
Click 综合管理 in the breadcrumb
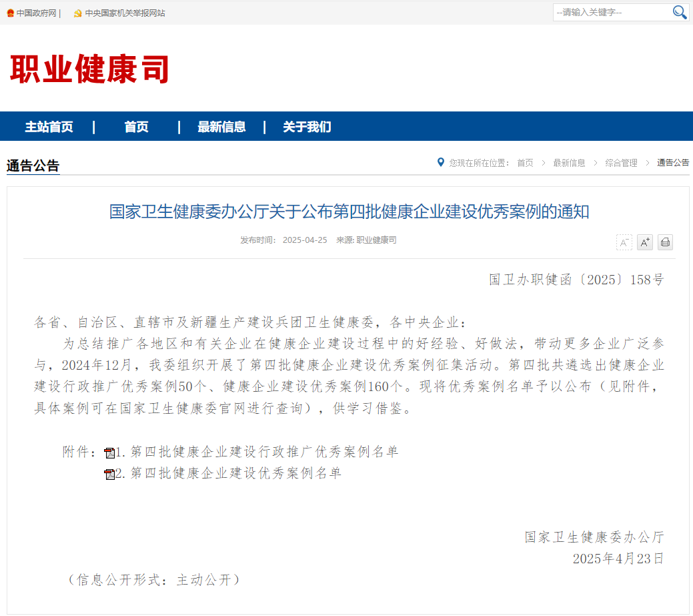pos(621,163)
